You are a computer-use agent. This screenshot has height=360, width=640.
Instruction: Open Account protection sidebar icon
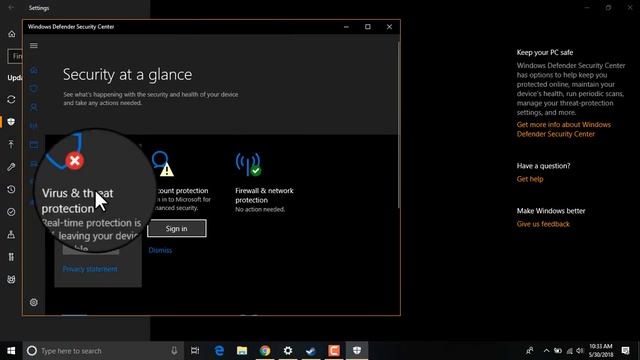34,107
